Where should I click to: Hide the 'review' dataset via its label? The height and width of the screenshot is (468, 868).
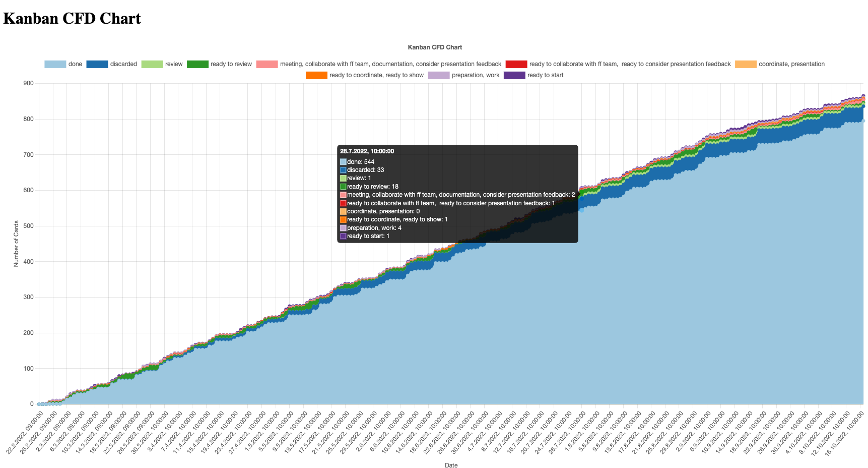(x=174, y=64)
